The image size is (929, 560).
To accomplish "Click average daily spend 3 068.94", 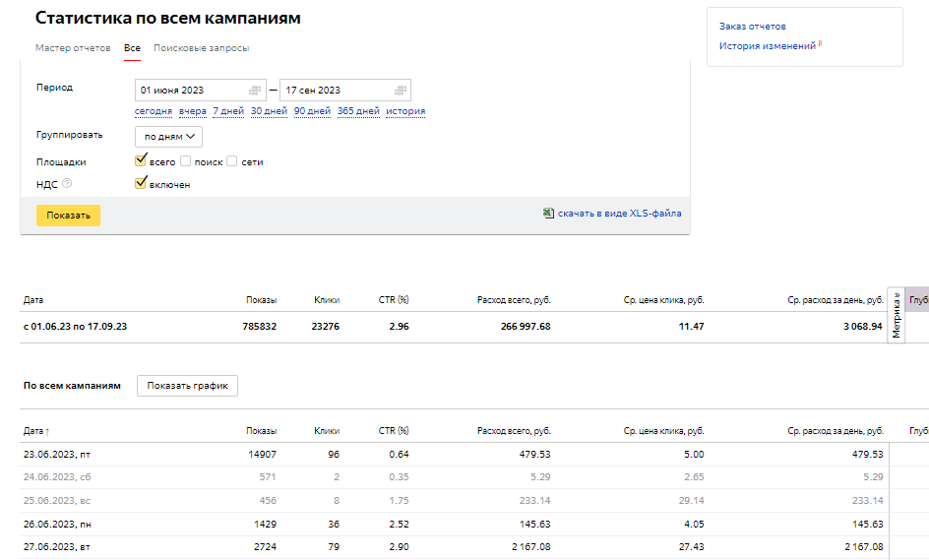I will click(x=863, y=327).
